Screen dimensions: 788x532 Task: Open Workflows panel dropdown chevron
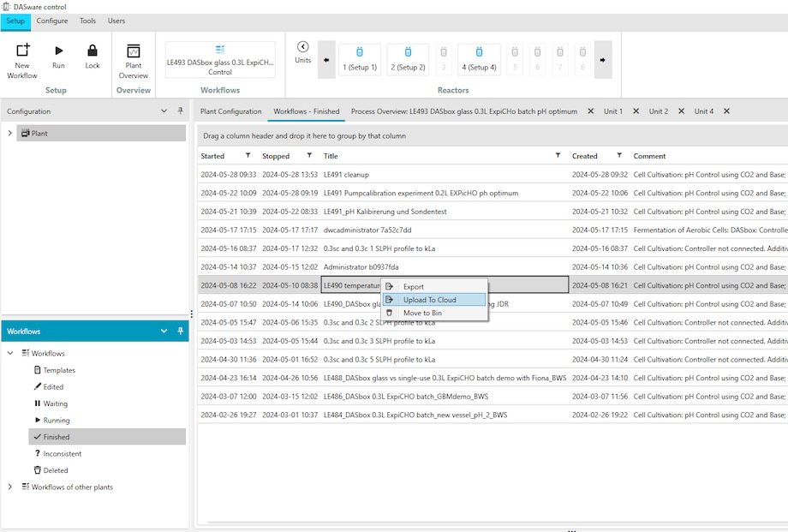(x=164, y=331)
